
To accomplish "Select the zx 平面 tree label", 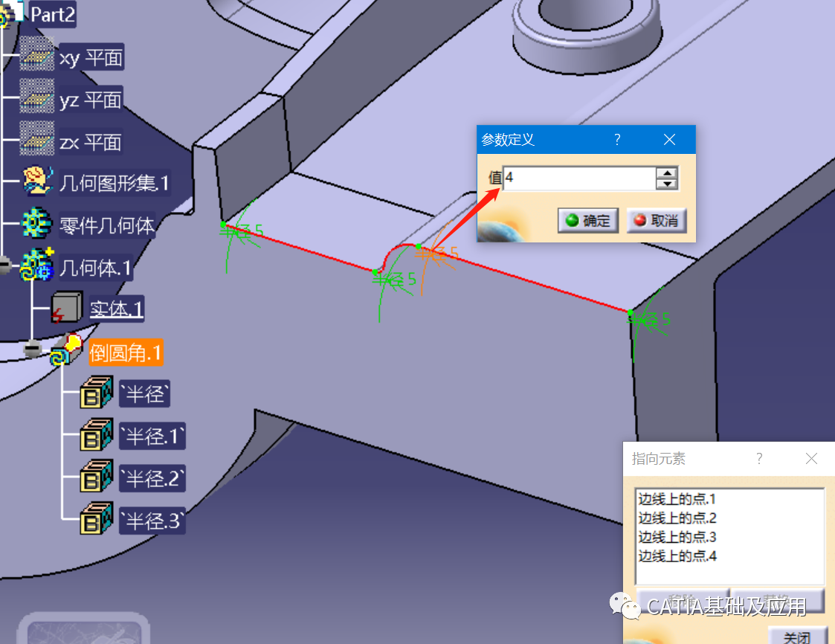I will 91,142.
